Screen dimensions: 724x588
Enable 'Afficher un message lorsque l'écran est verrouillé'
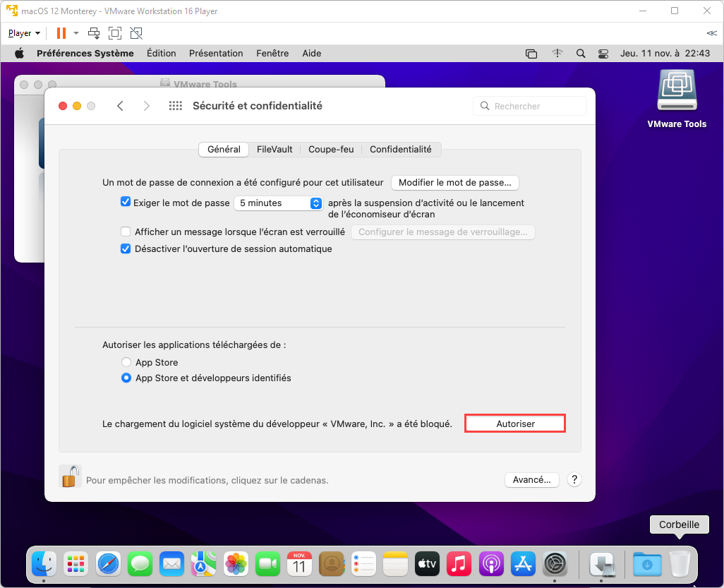click(125, 231)
